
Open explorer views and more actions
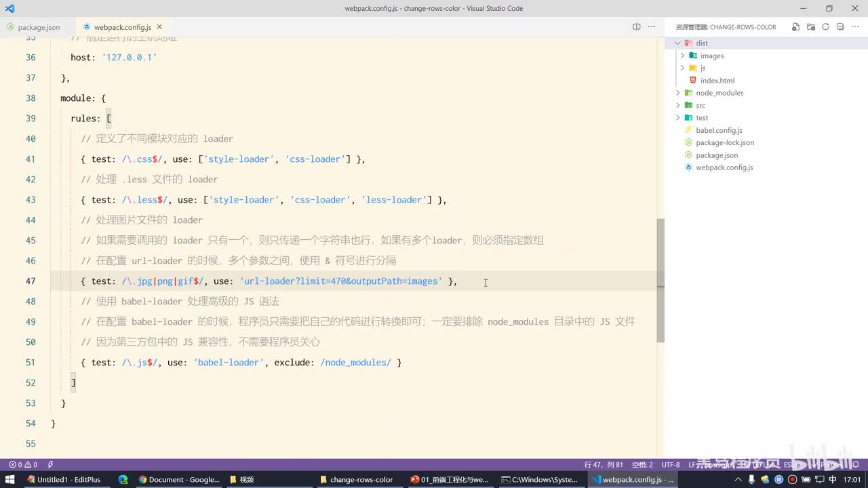pos(854,27)
